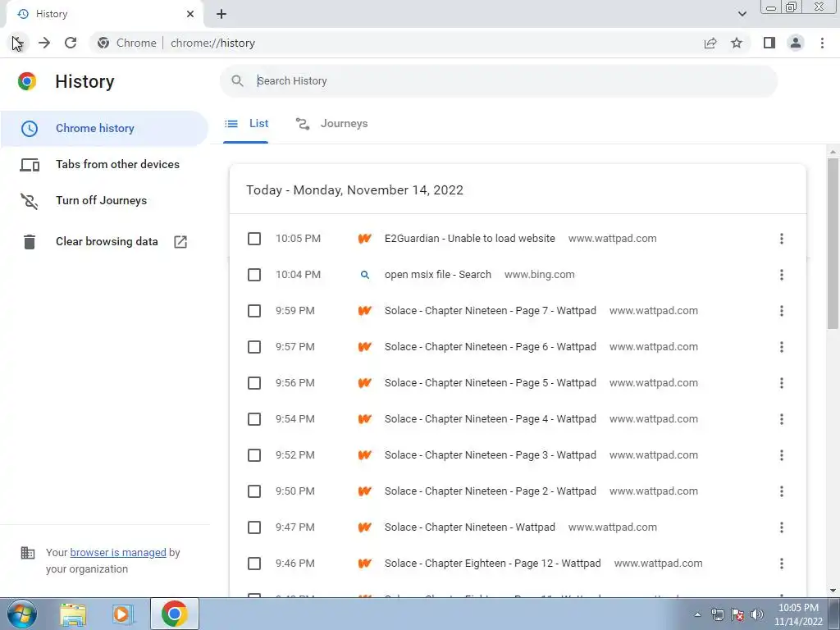Open a new tab with plus
Screen dimensions: 840x630
pos(221,14)
